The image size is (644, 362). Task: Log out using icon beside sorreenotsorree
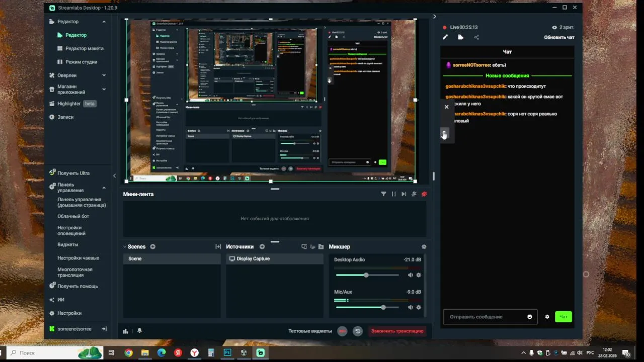click(104, 329)
